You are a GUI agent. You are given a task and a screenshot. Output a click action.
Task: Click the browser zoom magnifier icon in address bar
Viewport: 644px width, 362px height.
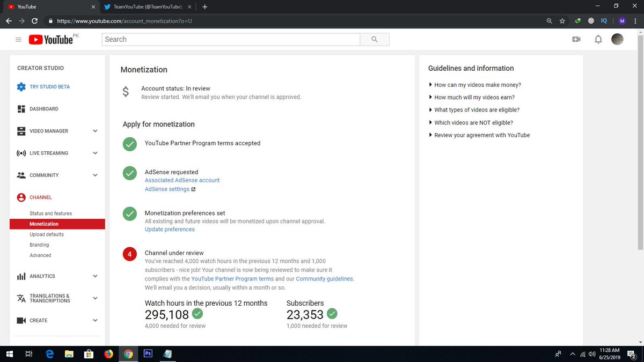[x=549, y=21]
